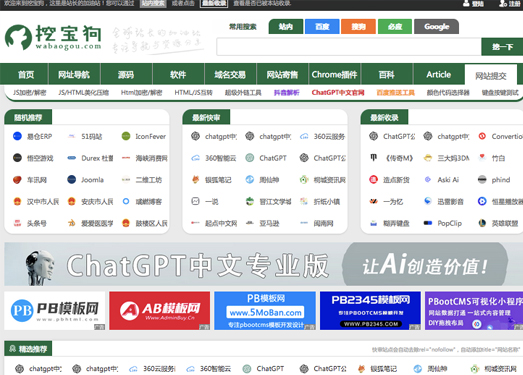Open the 百科 navigation menu item

(387, 74)
